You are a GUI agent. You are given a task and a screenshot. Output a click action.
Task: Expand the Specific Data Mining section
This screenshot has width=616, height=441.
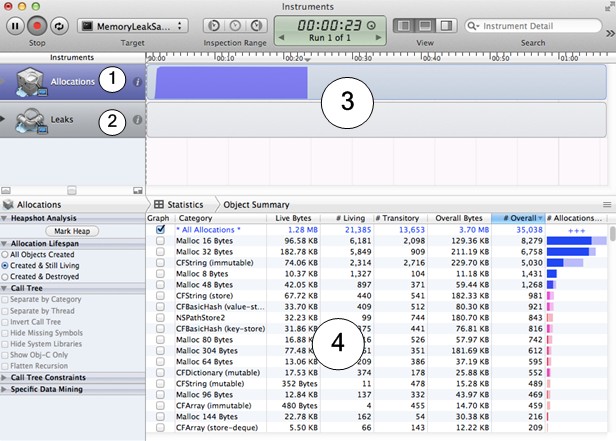[x=4, y=389]
